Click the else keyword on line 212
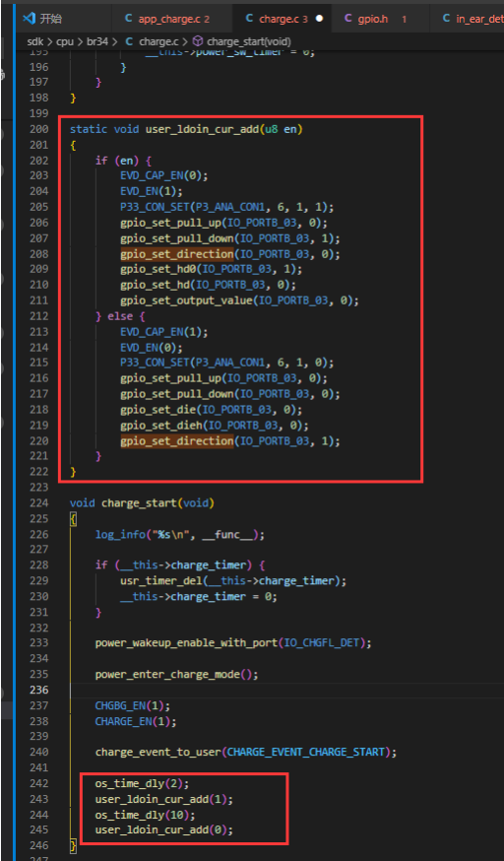Screen dimensions: 504x861 tap(120, 316)
